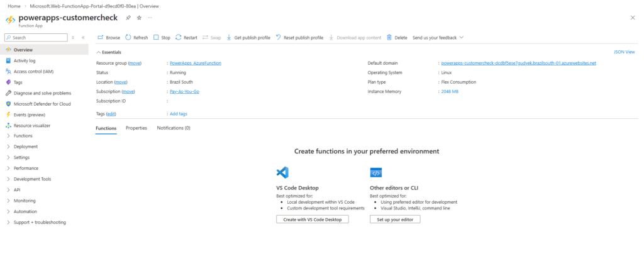Open PowerApps_AzureFunction resource group link
This screenshot has height=256, width=644.
[196, 64]
